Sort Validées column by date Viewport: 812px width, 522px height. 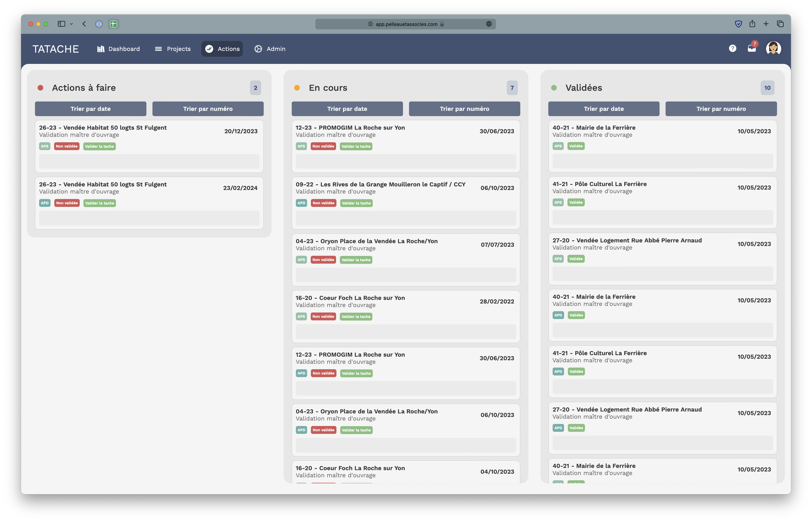pos(603,108)
